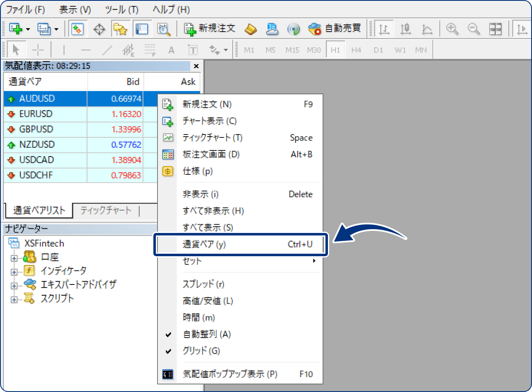Click the Zoom Out magnifier icon

474,29
